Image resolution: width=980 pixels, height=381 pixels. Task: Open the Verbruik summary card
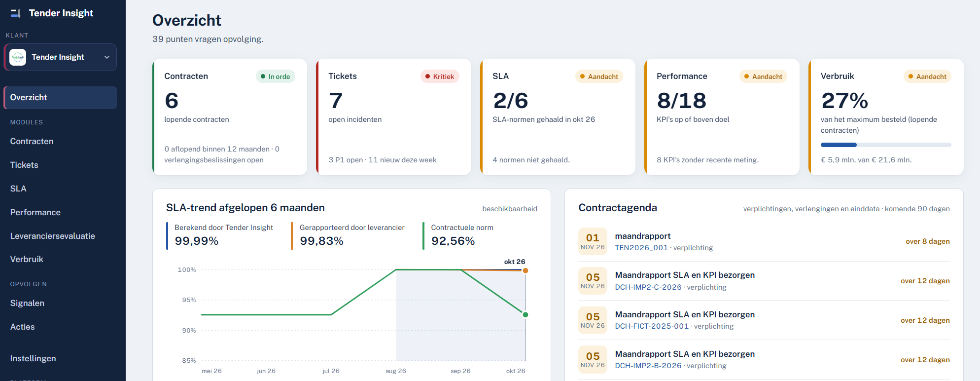tap(886, 117)
